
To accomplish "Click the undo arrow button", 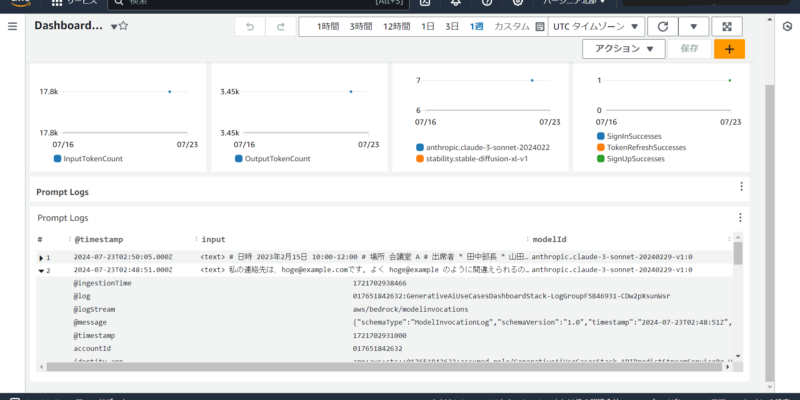I will pyautogui.click(x=250, y=26).
